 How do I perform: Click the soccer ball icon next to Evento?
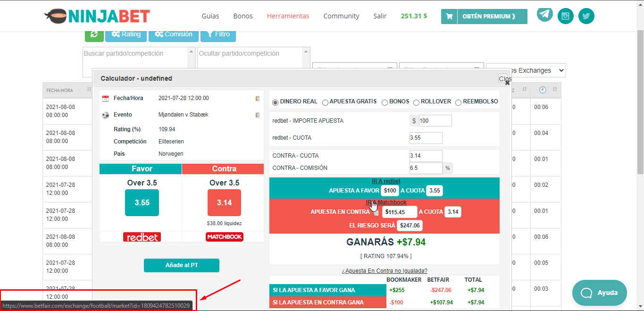105,115
